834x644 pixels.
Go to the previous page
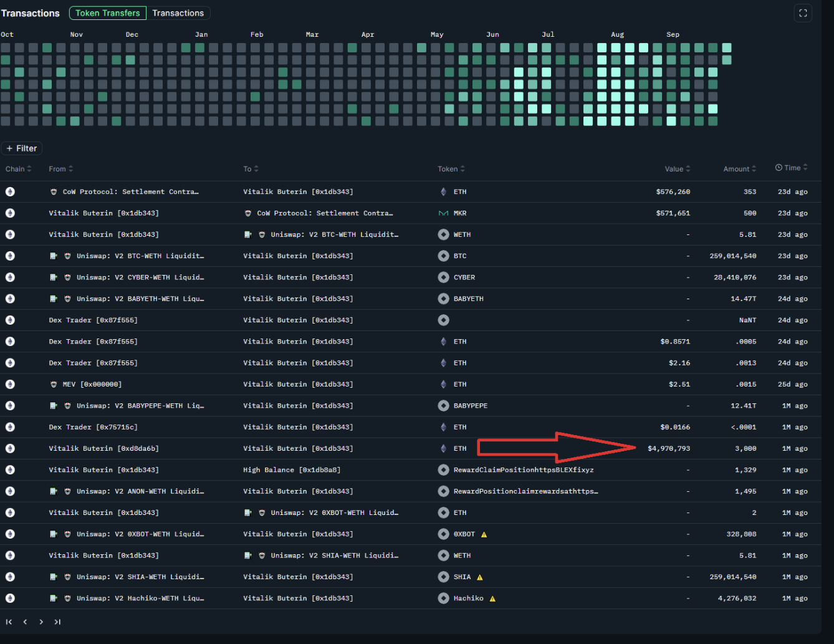tap(25, 622)
